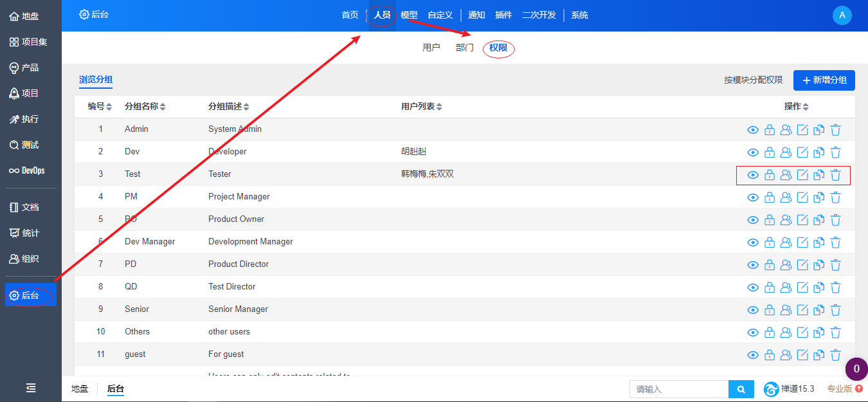This screenshot has height=402, width=868.
Task: Open the 二次开发 top menu
Action: tap(539, 15)
